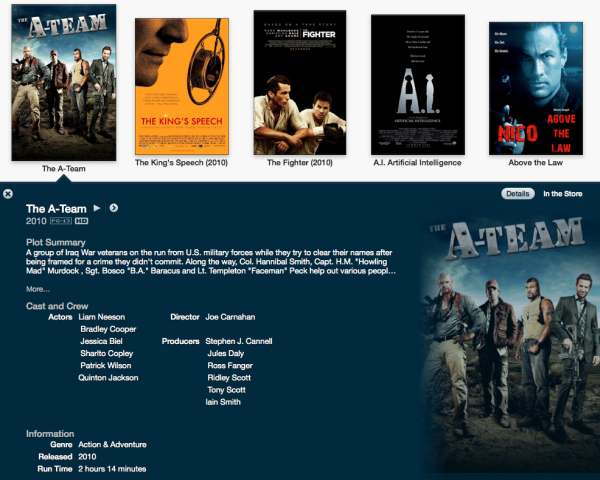
Task: Click the year 2010 beside the rating badge
Action: pos(36,221)
